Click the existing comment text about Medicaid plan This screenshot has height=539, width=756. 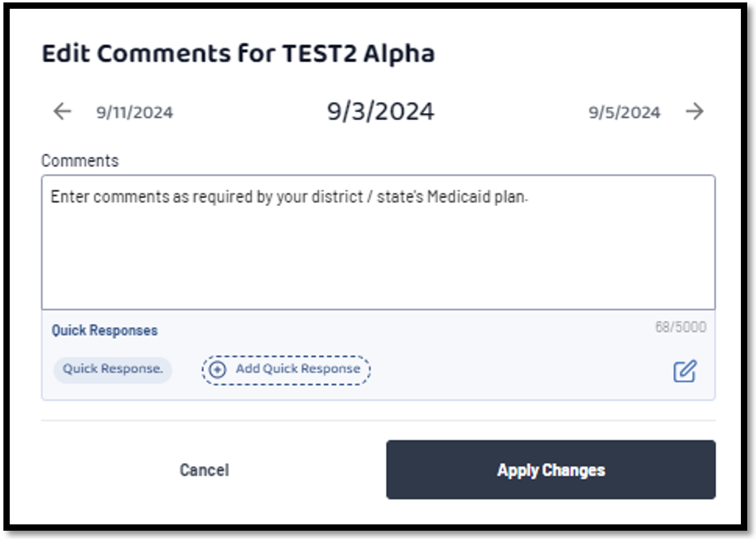[289, 197]
